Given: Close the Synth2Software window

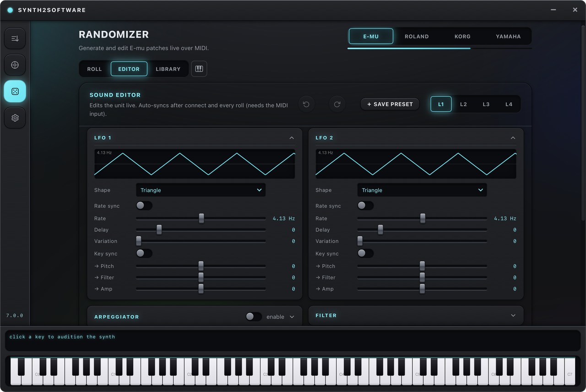Looking at the screenshot, I should [575, 10].
